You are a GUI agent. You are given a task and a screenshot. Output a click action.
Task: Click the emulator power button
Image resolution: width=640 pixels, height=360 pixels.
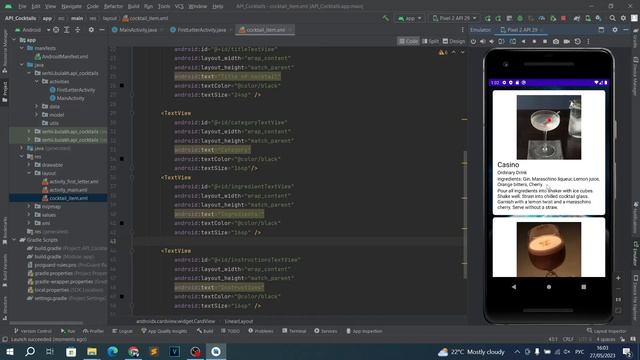pos(473,42)
